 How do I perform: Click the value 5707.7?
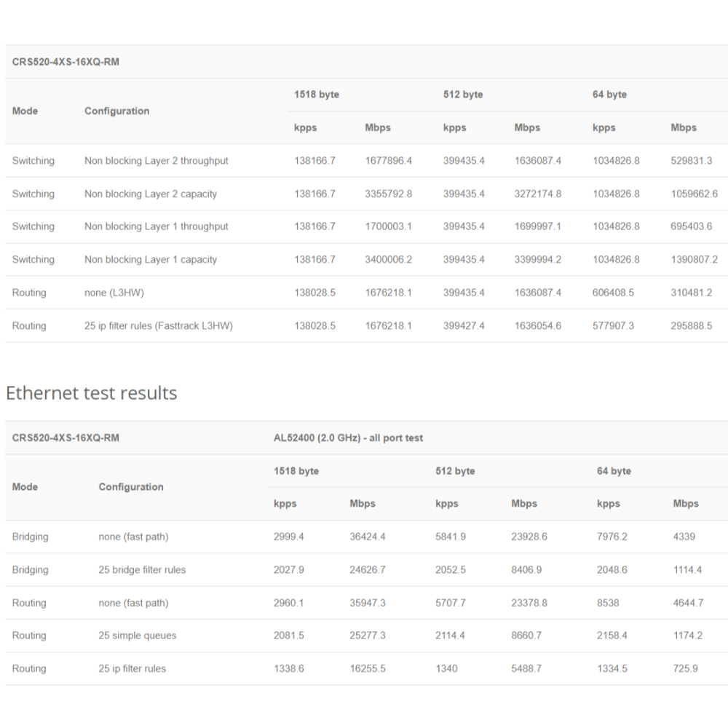tap(451, 603)
